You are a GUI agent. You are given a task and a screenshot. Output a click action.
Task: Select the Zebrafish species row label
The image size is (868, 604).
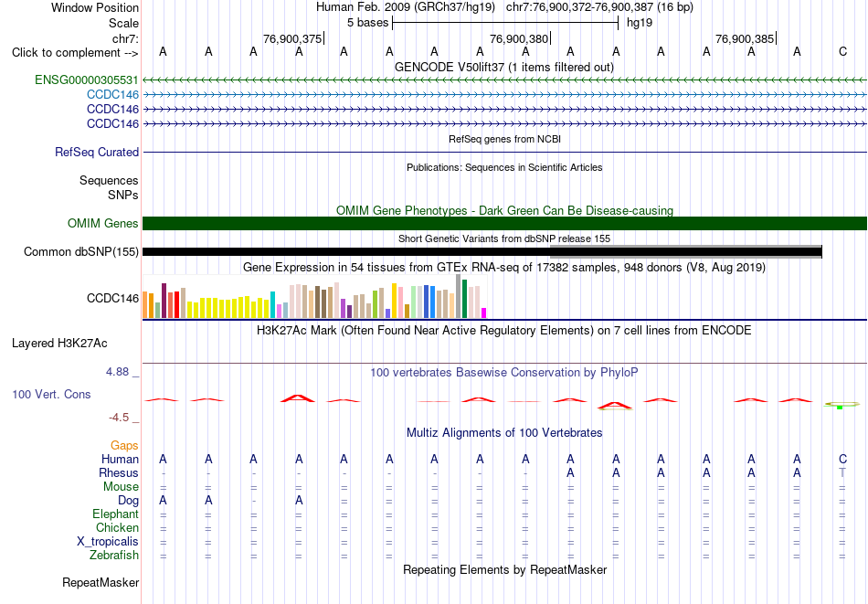point(114,556)
